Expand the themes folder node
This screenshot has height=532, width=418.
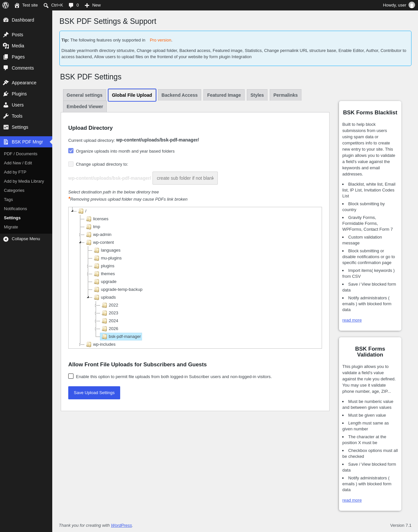[88, 274]
